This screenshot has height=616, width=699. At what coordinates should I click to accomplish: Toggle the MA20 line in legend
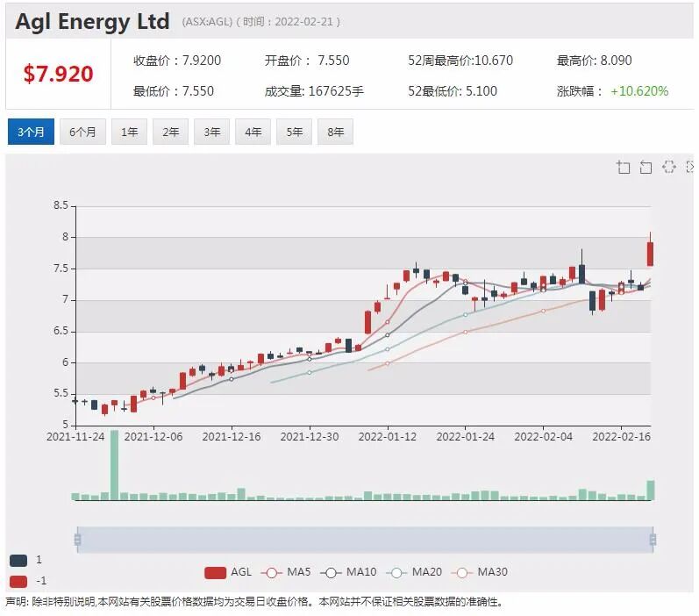point(414,572)
